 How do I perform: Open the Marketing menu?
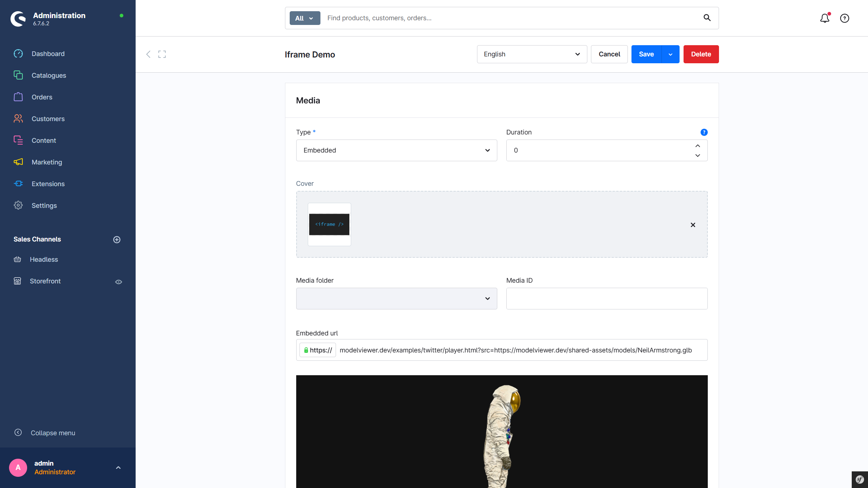tap(47, 162)
